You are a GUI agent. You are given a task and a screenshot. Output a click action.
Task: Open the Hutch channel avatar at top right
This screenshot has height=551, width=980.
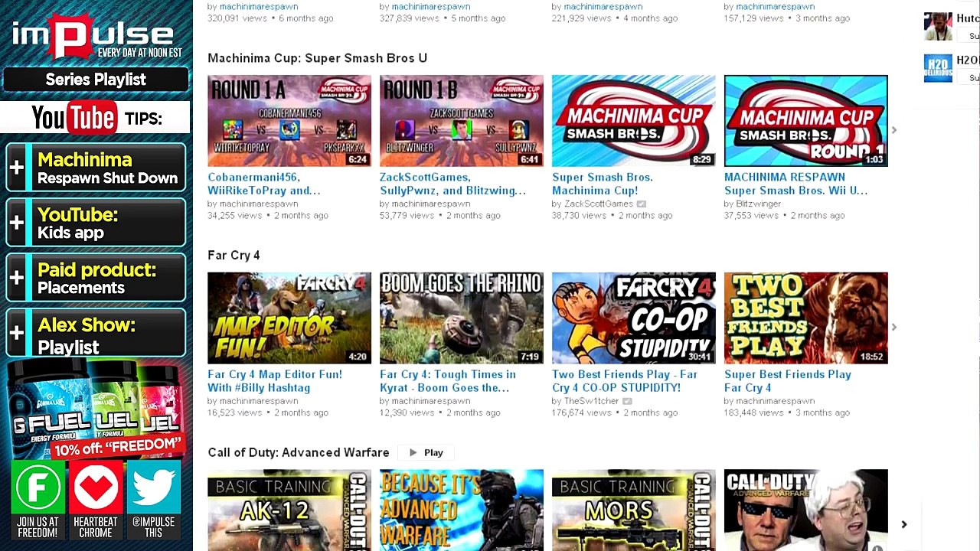[x=938, y=26]
